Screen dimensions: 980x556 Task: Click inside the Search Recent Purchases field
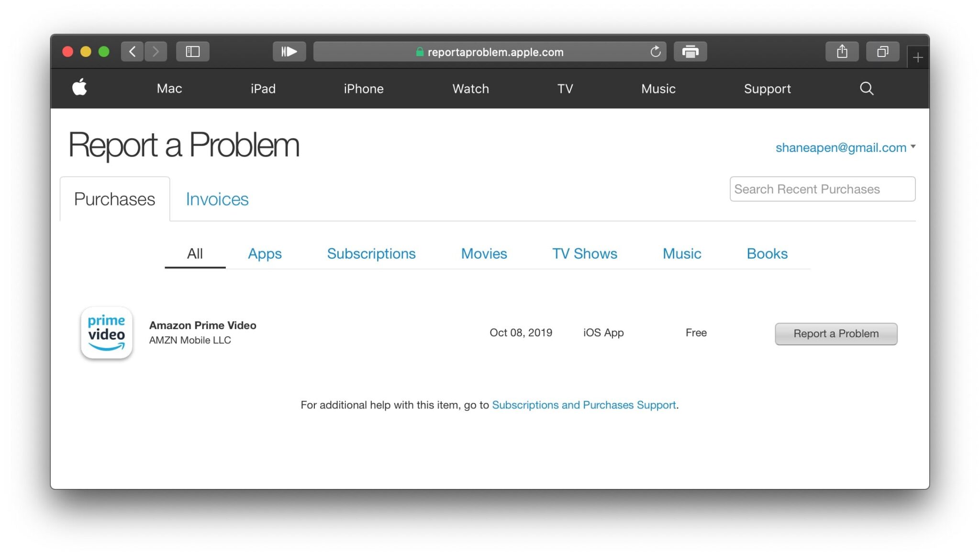pos(822,189)
